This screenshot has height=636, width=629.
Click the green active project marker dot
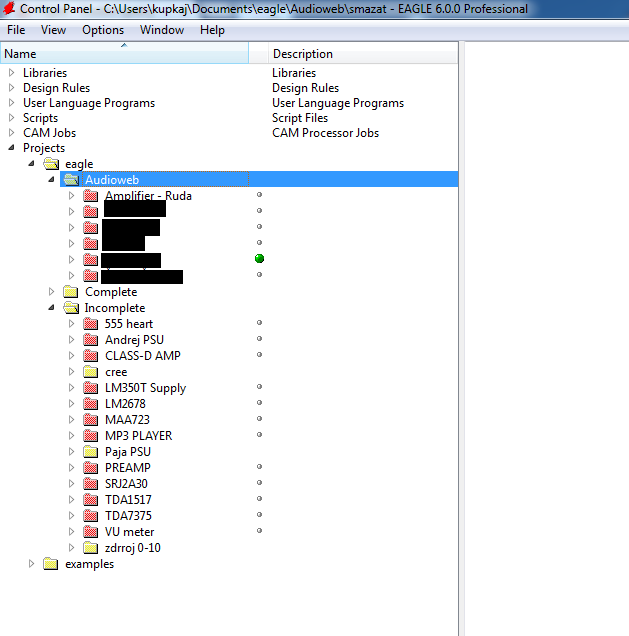(x=260, y=258)
